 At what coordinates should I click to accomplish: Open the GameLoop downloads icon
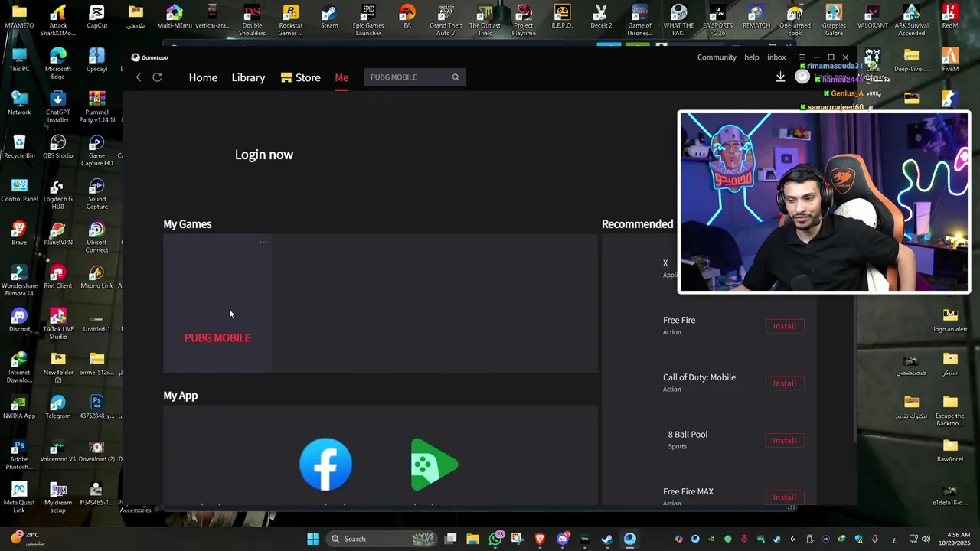[x=780, y=77]
